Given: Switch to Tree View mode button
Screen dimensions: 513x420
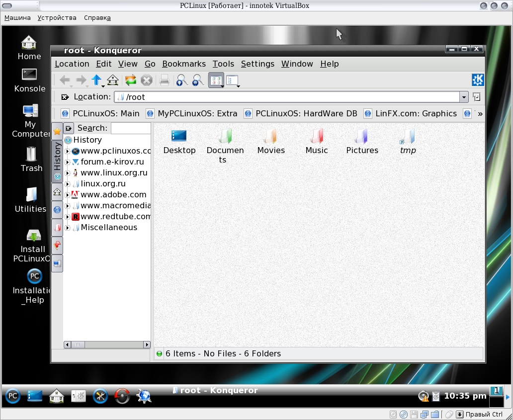Looking at the screenshot, I should (x=232, y=80).
